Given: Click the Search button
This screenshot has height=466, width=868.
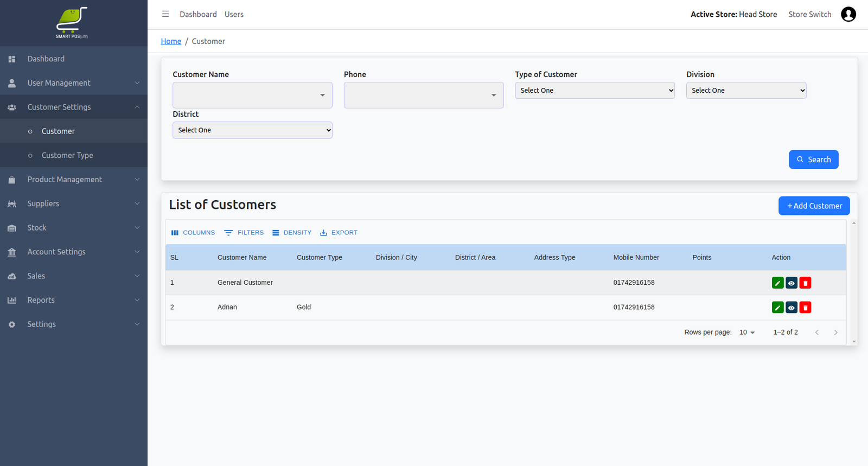Looking at the screenshot, I should (813, 159).
